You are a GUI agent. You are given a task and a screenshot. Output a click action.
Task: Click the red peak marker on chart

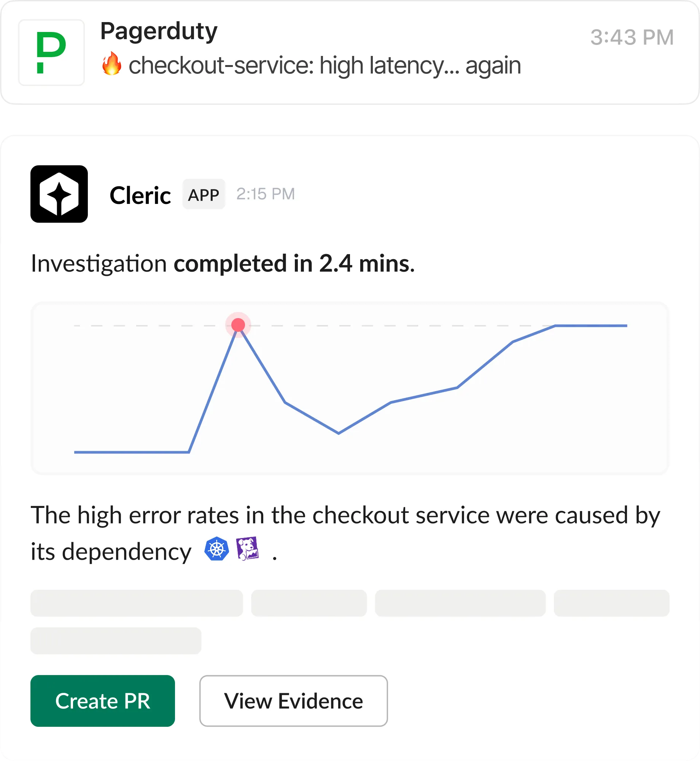[238, 325]
